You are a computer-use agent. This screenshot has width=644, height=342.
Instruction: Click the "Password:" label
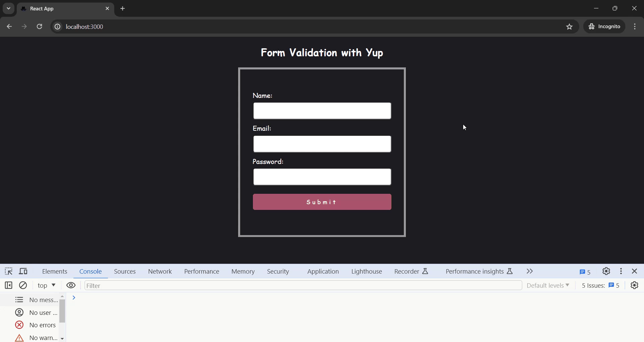(x=268, y=162)
